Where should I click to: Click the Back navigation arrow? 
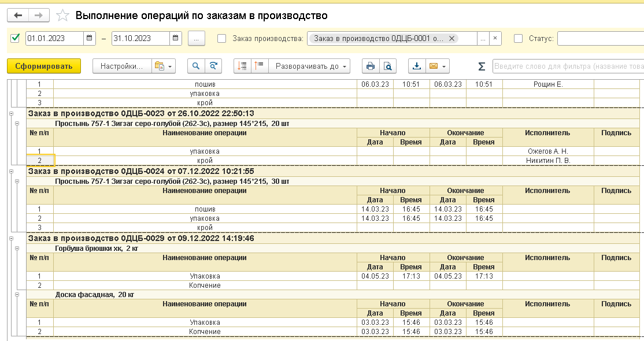pyautogui.click(x=18, y=16)
